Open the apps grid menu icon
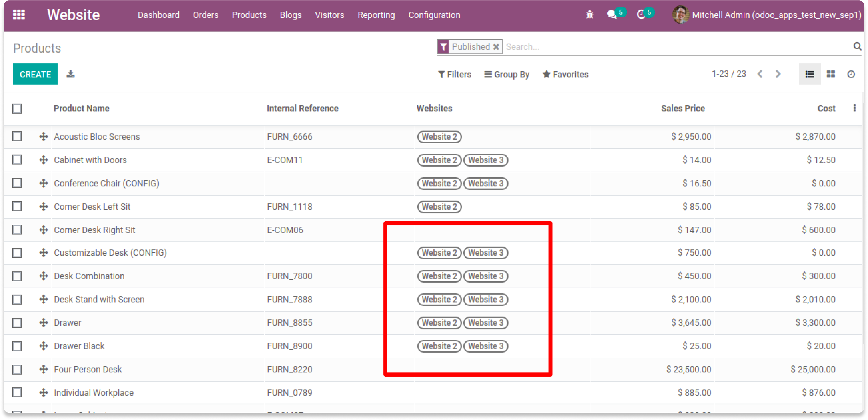Image resolution: width=868 pixels, height=420 pixels. 19,15
